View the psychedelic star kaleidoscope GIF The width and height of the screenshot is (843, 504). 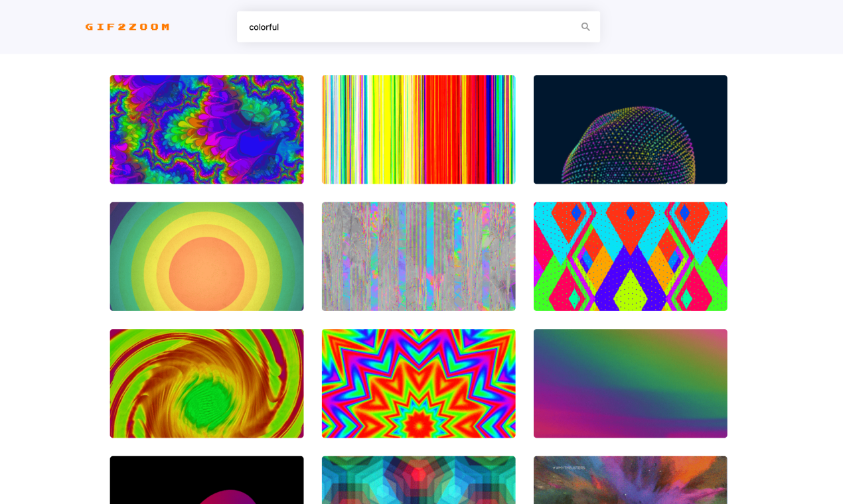pos(418,383)
